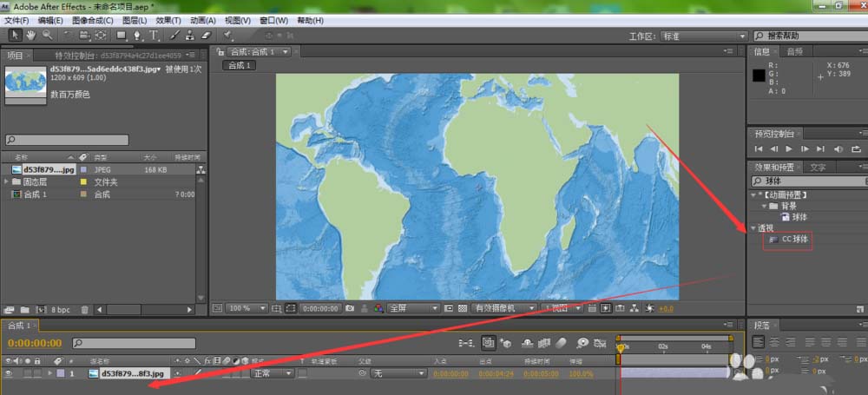Open the 工作区 标准 workspace dropdown
The height and width of the screenshot is (395, 868).
[x=704, y=36]
